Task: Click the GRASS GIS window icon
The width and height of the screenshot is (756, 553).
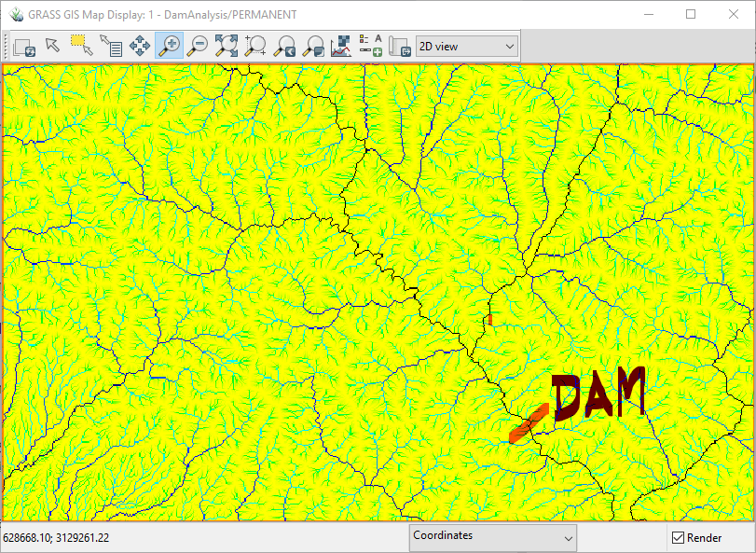Action: click(x=17, y=15)
